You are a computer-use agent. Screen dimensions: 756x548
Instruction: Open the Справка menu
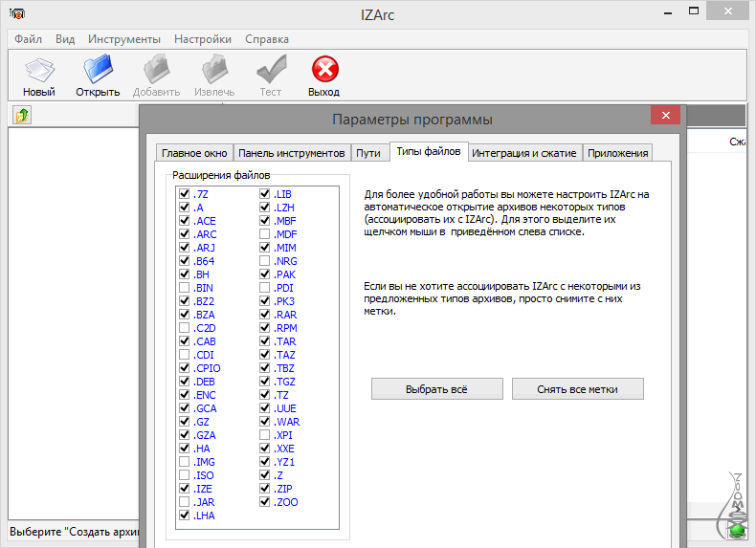(267, 39)
